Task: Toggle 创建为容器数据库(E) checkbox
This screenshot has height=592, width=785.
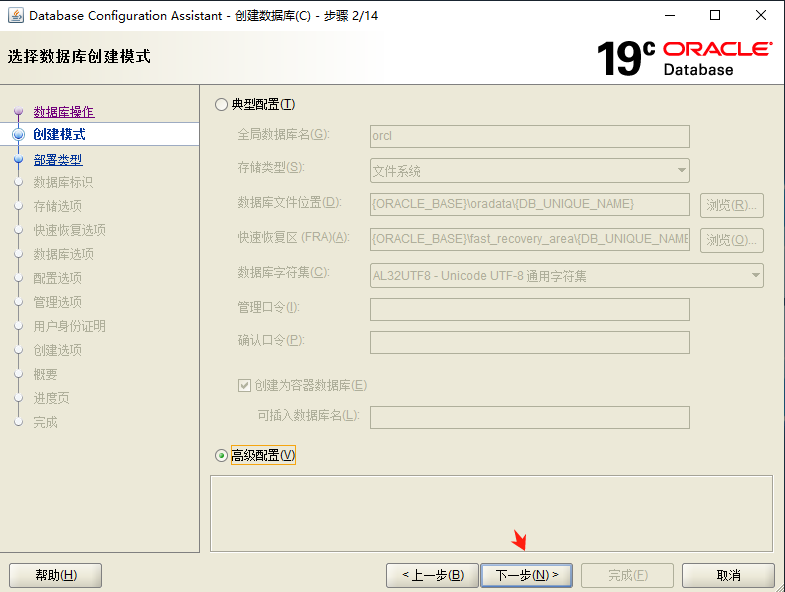Action: 244,386
